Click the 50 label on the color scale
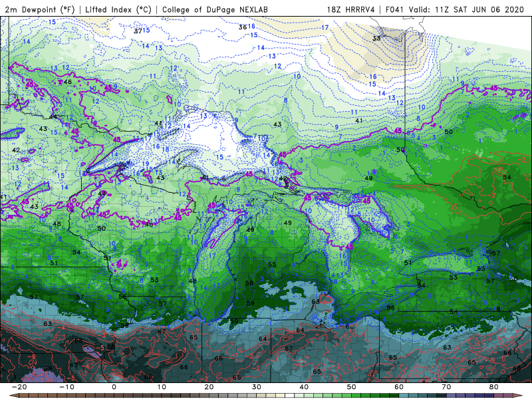The image size is (532, 399). [352, 387]
